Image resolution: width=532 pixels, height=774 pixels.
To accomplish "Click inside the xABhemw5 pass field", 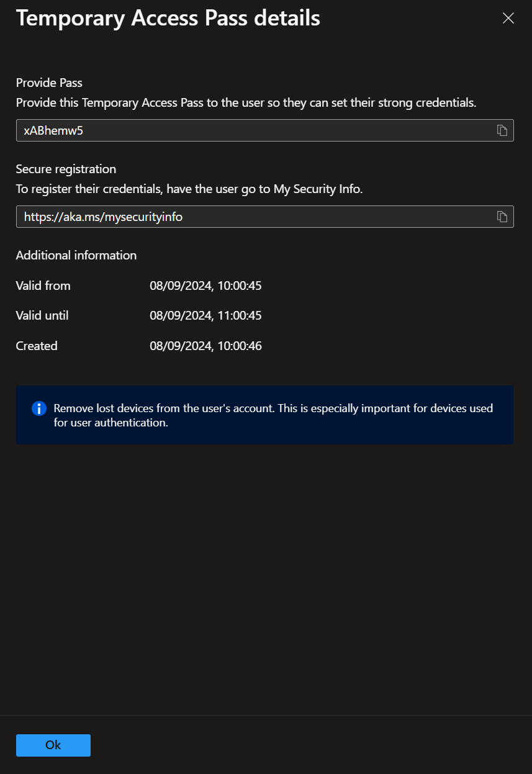I will coord(248,130).
